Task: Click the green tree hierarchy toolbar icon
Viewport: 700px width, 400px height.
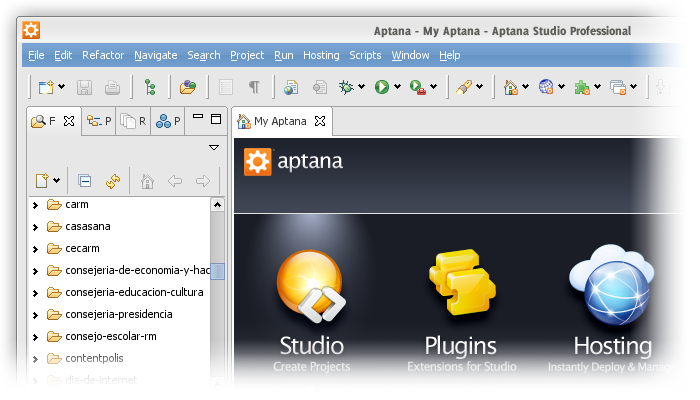Action: point(150,87)
